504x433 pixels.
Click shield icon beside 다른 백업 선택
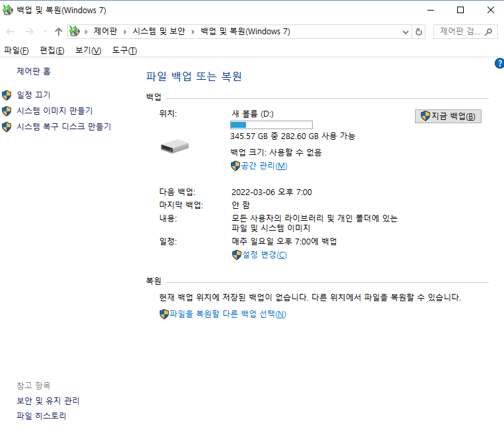[164, 314]
